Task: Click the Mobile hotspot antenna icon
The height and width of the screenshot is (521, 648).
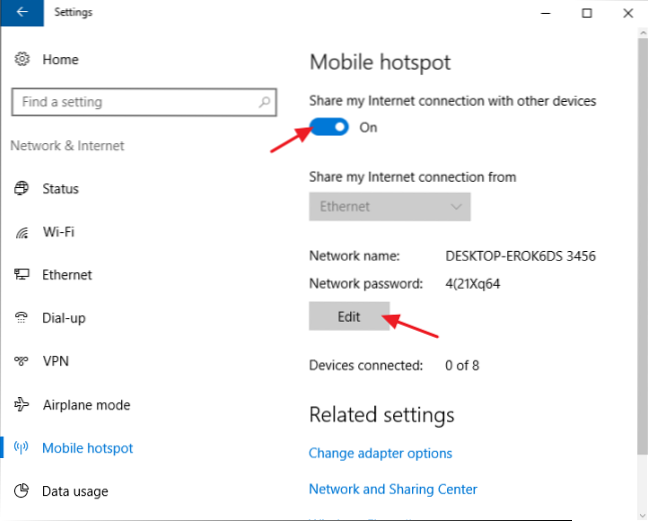Action: point(21,447)
